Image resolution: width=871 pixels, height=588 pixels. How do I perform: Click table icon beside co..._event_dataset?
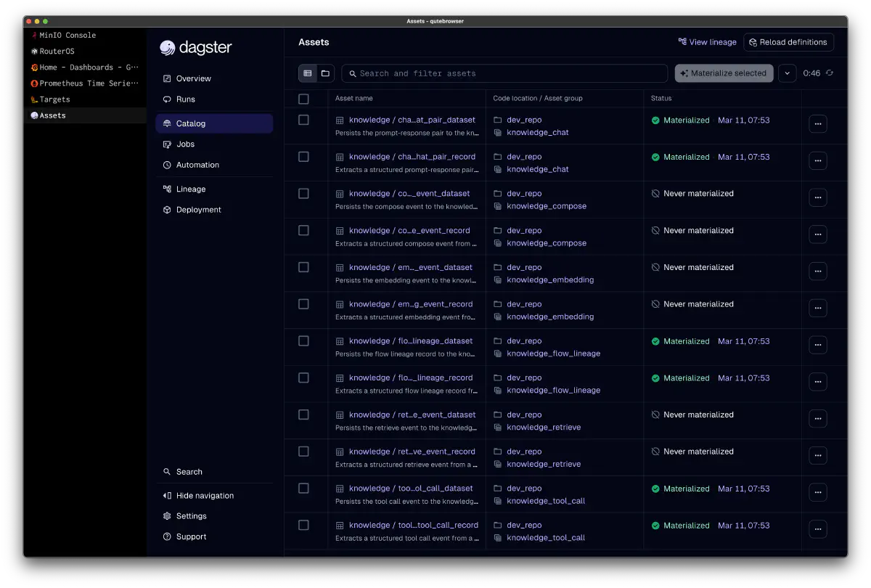[x=340, y=194]
